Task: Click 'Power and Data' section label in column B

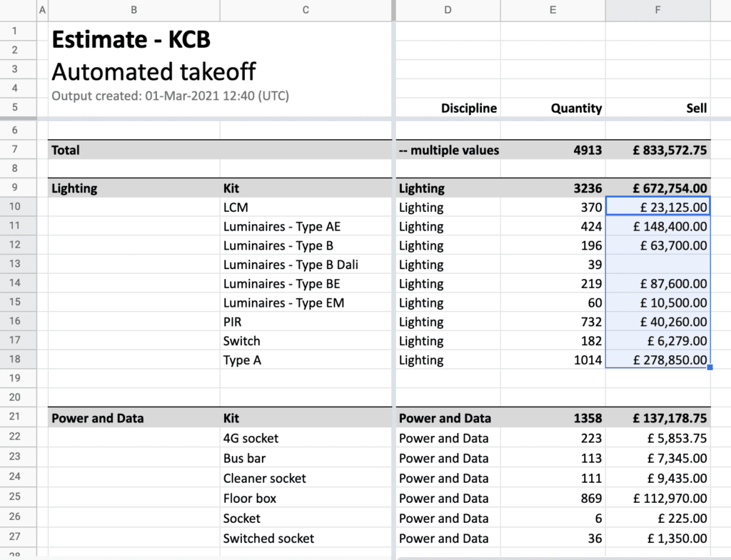Action: pyautogui.click(x=133, y=418)
